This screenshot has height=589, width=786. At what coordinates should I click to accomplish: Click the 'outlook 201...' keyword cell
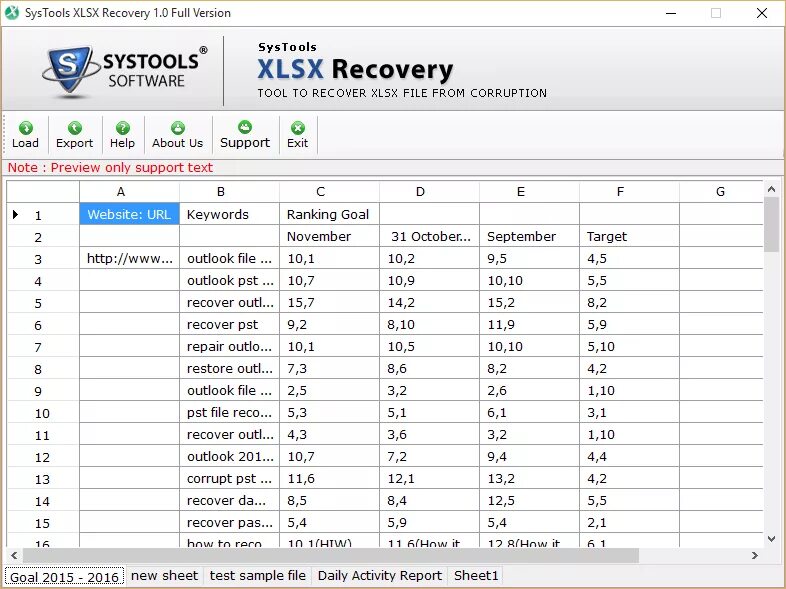pyautogui.click(x=230, y=456)
